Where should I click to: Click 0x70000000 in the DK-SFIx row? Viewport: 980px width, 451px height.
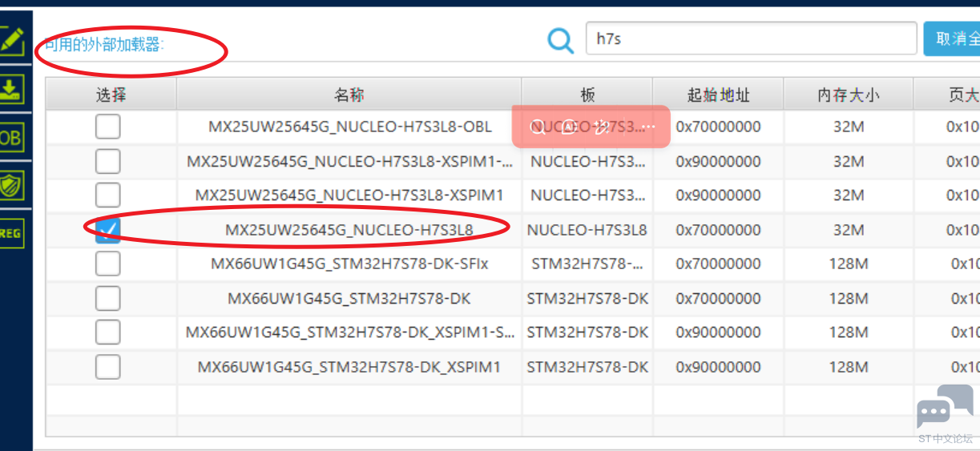click(x=718, y=264)
